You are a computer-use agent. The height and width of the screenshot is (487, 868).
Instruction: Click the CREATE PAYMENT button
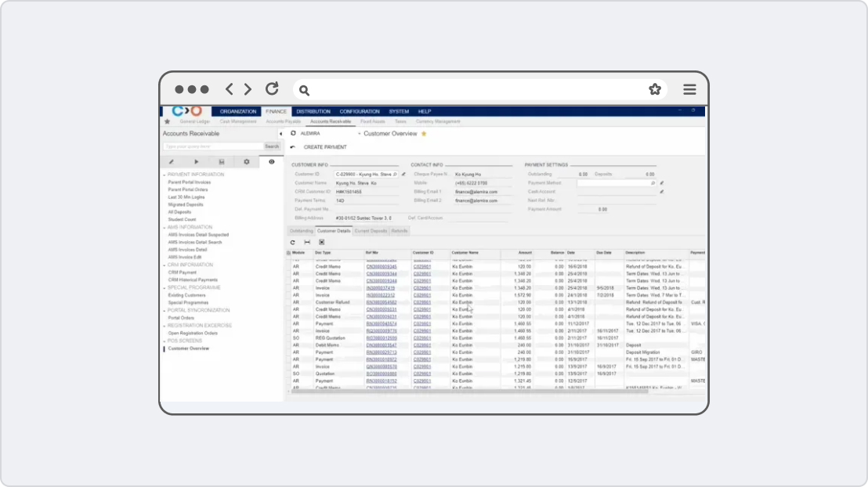tap(325, 146)
